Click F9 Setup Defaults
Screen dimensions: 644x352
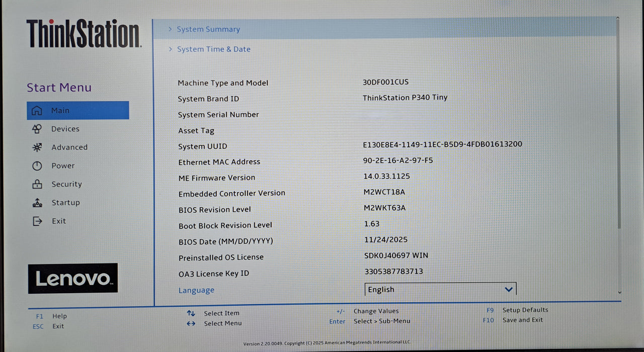tap(517, 310)
